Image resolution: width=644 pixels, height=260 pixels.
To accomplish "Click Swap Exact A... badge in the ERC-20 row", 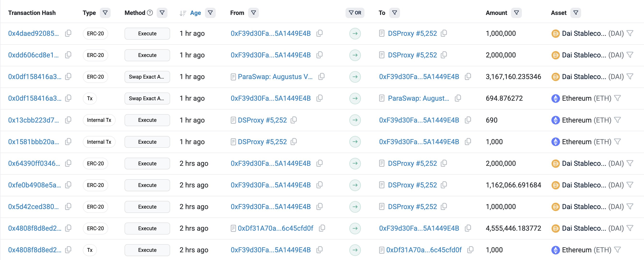I will coord(147,77).
